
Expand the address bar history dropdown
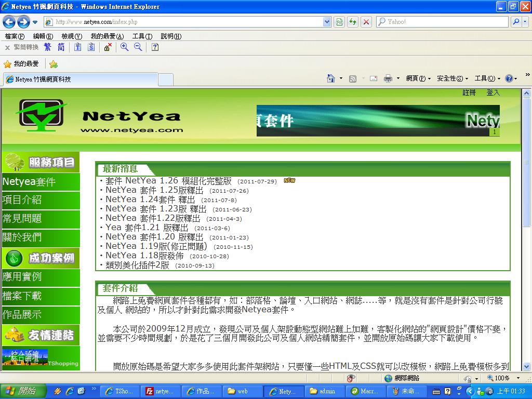click(x=327, y=22)
